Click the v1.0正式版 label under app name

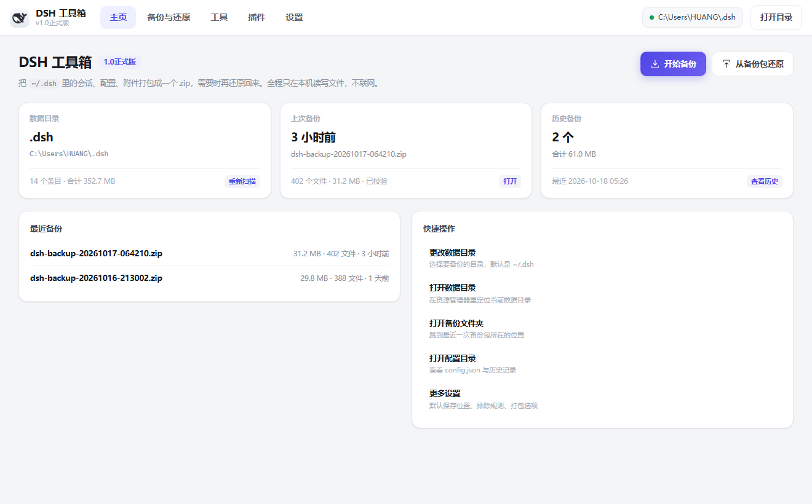(x=52, y=23)
